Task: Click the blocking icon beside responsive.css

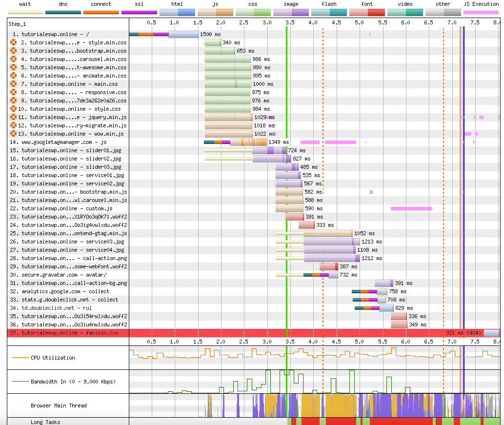Action: [x=14, y=93]
